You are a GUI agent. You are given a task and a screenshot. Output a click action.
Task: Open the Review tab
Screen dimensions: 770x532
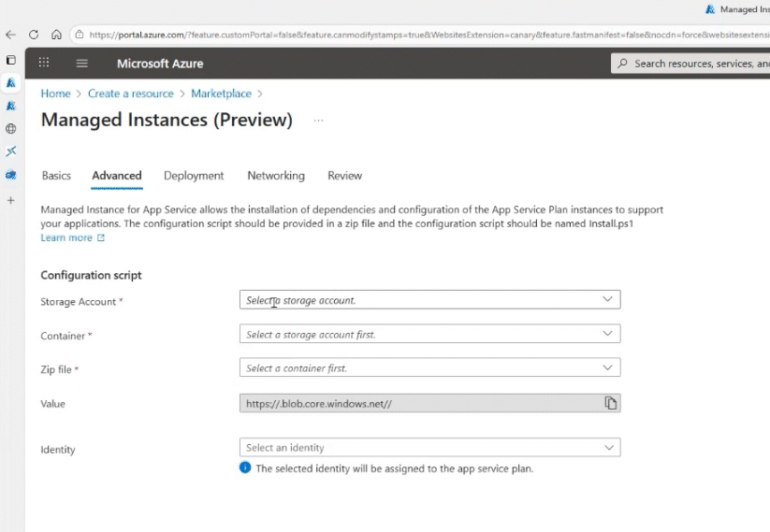tap(344, 176)
